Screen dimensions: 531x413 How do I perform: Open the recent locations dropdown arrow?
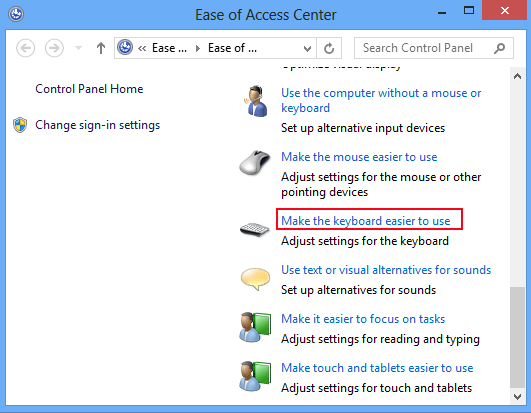point(79,48)
